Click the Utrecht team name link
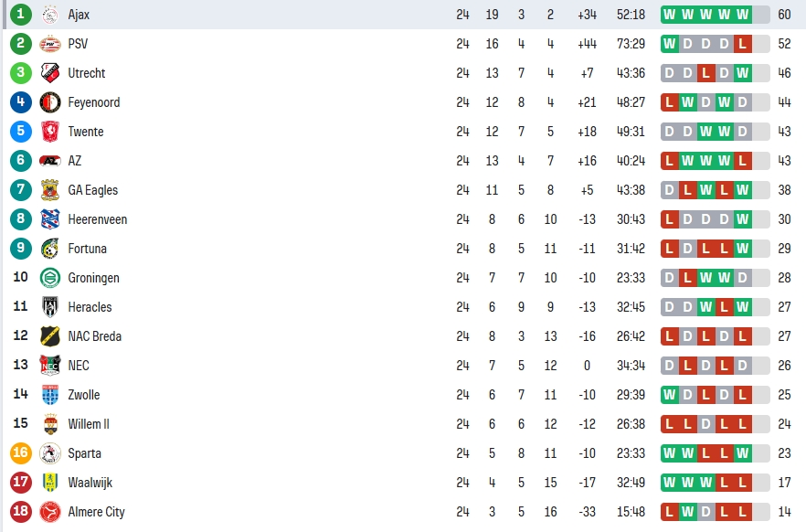This screenshot has width=806, height=532. [86, 73]
